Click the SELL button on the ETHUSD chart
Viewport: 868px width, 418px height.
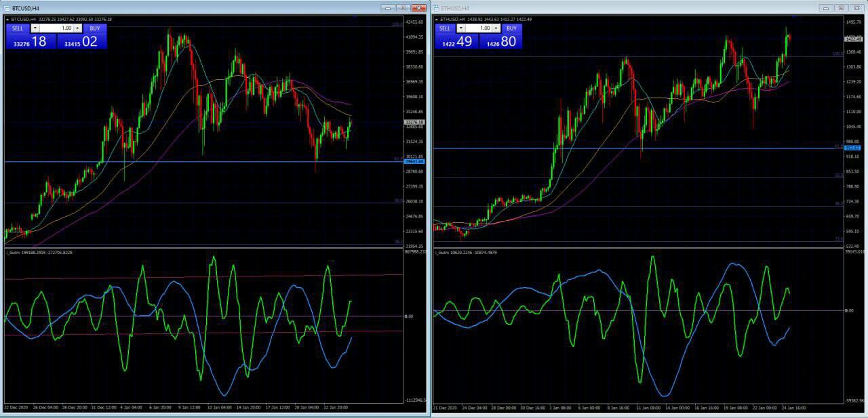pyautogui.click(x=445, y=28)
